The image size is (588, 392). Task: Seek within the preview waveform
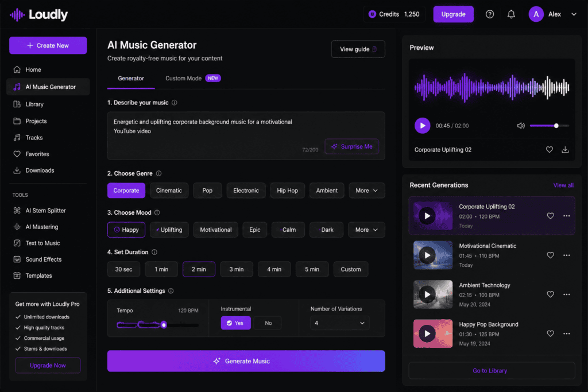click(x=492, y=88)
